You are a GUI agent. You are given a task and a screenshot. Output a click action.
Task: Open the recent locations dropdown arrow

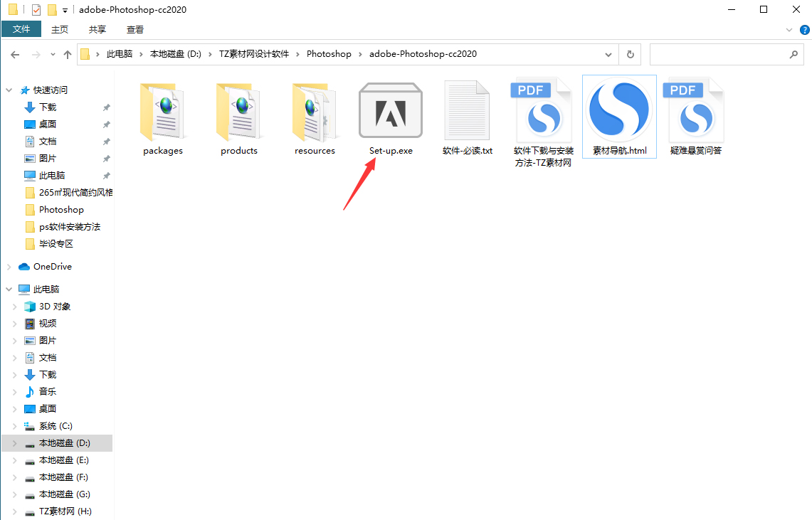52,54
